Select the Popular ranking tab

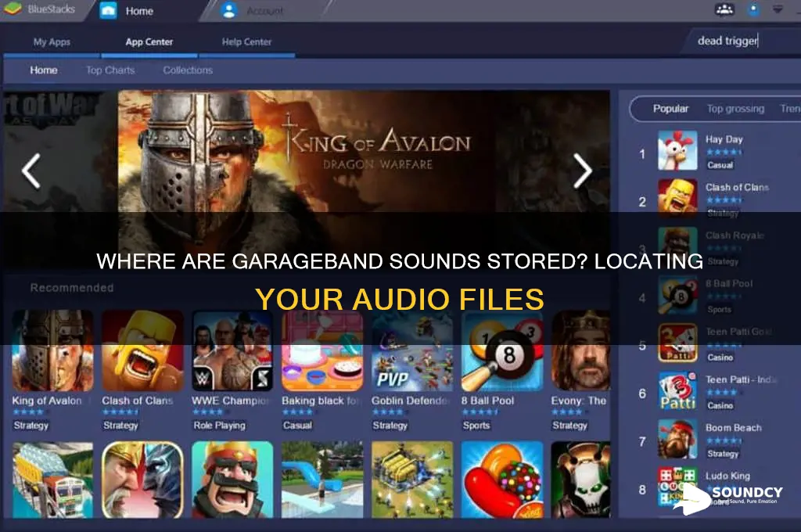point(670,109)
